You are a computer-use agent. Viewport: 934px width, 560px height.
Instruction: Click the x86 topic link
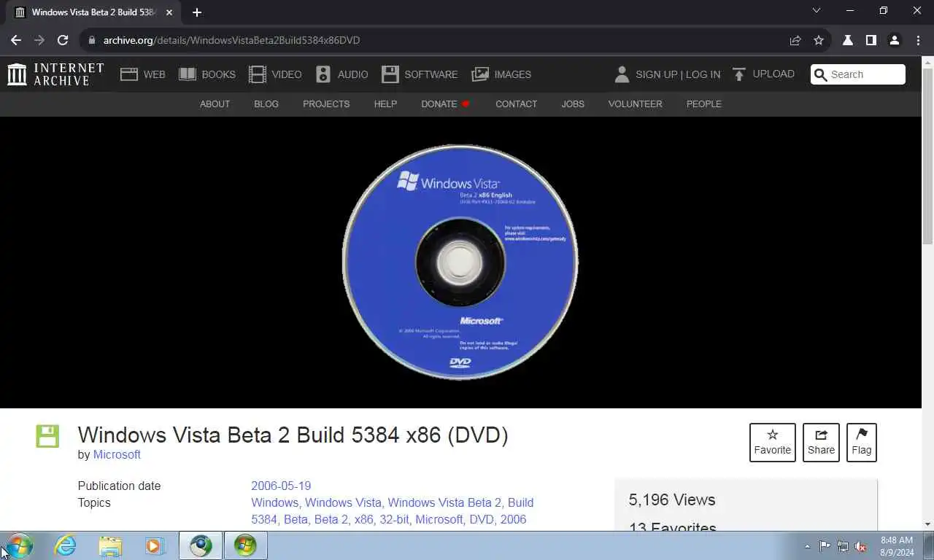(363, 519)
